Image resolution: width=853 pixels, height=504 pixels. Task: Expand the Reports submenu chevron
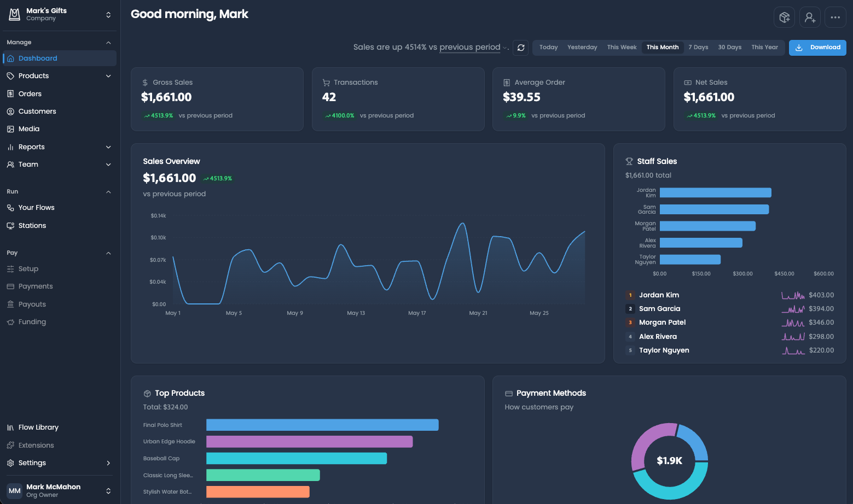coord(108,147)
